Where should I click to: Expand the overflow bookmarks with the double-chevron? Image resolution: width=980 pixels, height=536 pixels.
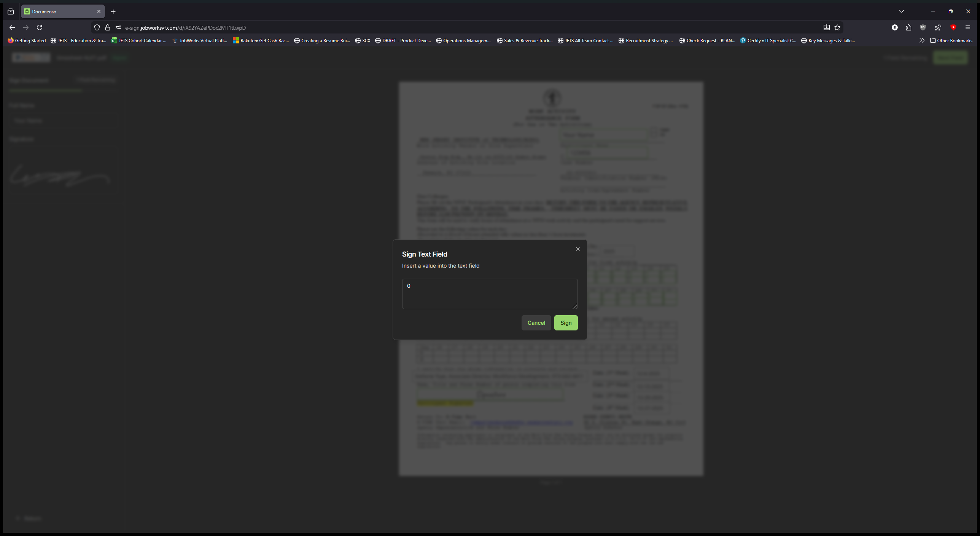(x=922, y=40)
